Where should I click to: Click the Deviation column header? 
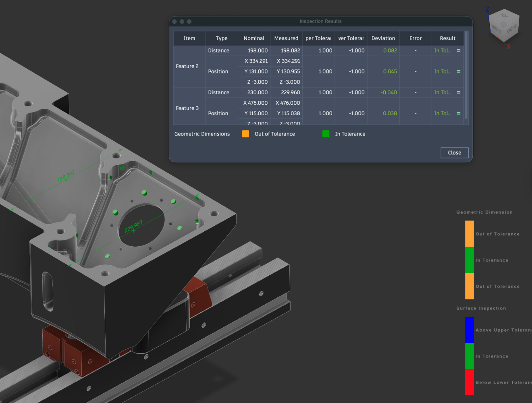(383, 38)
